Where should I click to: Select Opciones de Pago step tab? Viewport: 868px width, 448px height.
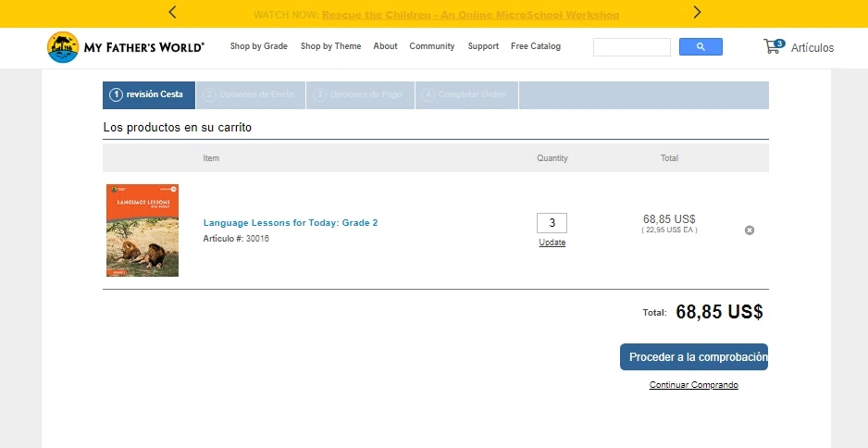click(360, 94)
